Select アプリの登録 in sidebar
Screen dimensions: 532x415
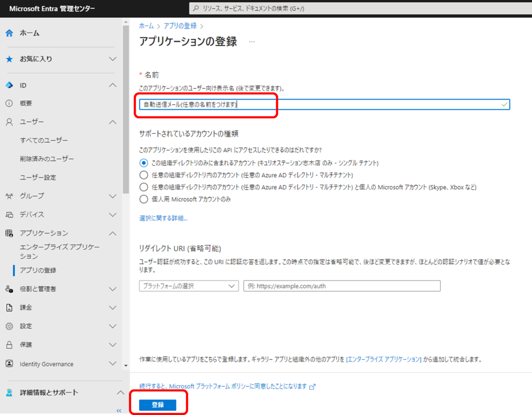click(38, 270)
